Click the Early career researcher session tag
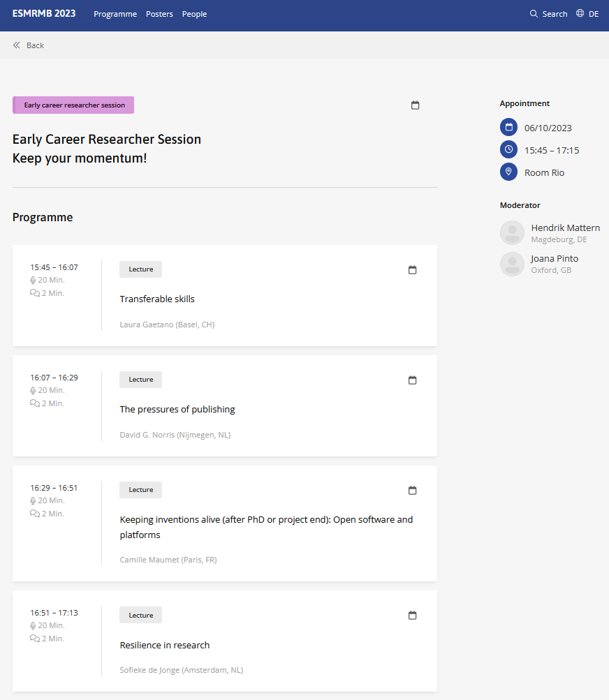609x700 pixels. [x=73, y=105]
